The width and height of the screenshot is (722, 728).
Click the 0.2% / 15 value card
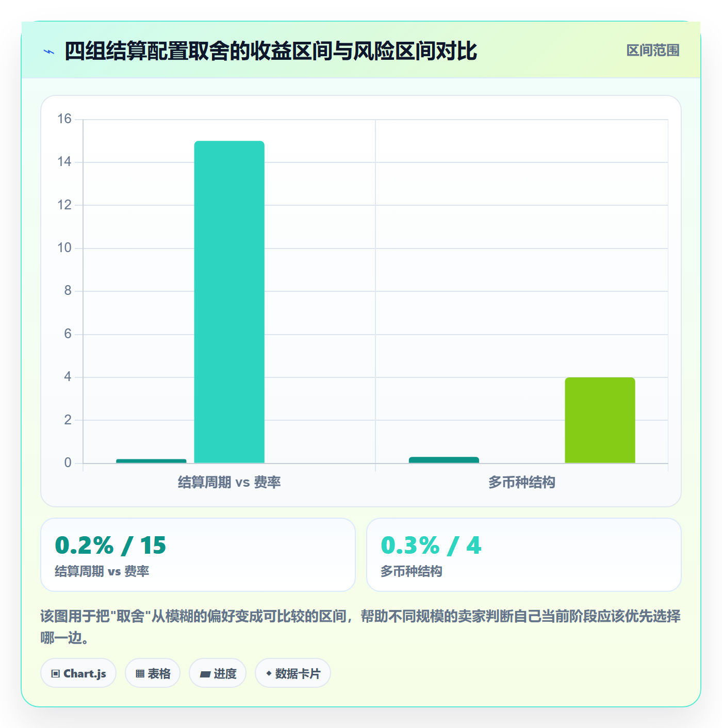pyautogui.click(x=198, y=555)
